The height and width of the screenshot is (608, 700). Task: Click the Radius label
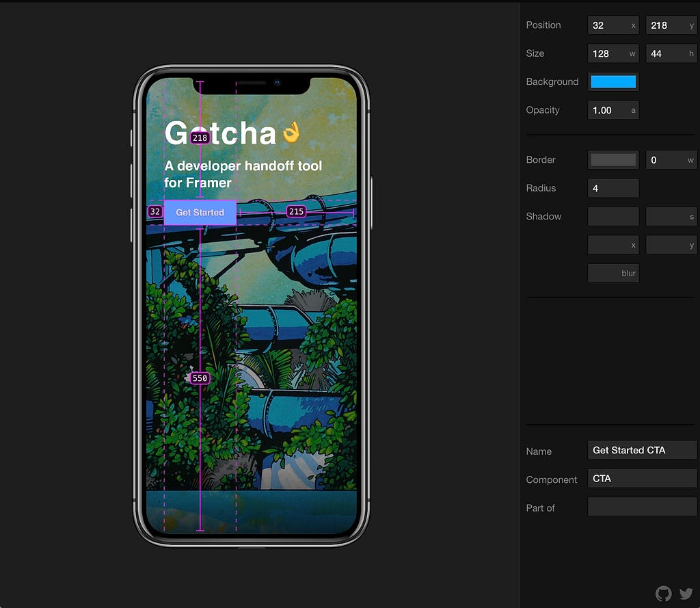[x=541, y=188]
